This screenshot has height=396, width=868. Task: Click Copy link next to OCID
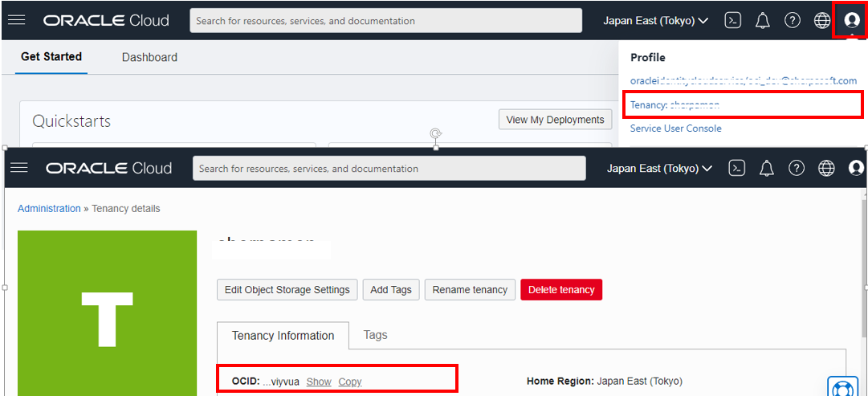coord(350,382)
